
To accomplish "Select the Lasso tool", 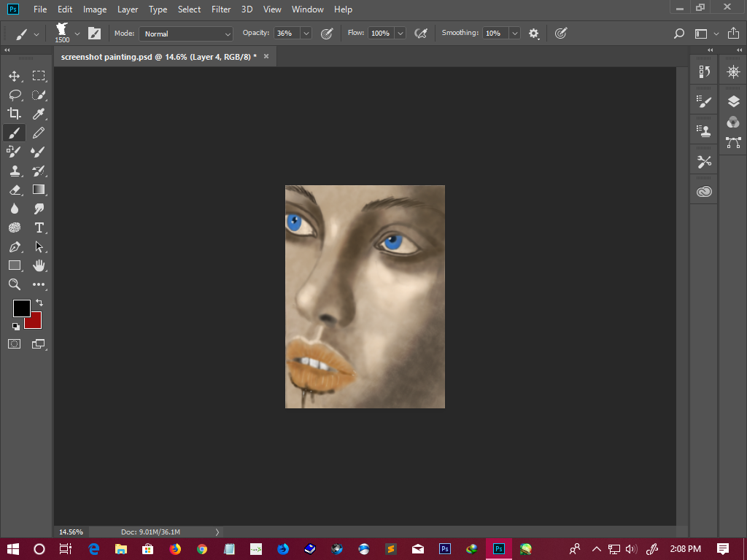I will 15,95.
